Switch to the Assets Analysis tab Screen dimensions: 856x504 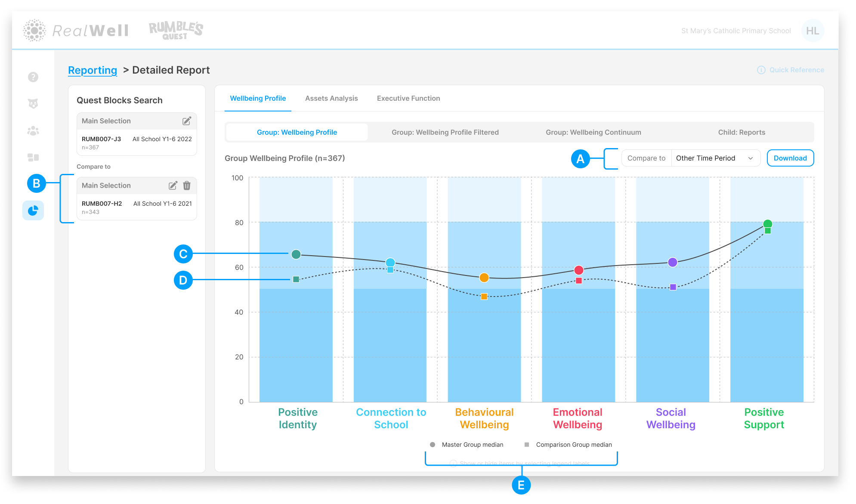331,98
